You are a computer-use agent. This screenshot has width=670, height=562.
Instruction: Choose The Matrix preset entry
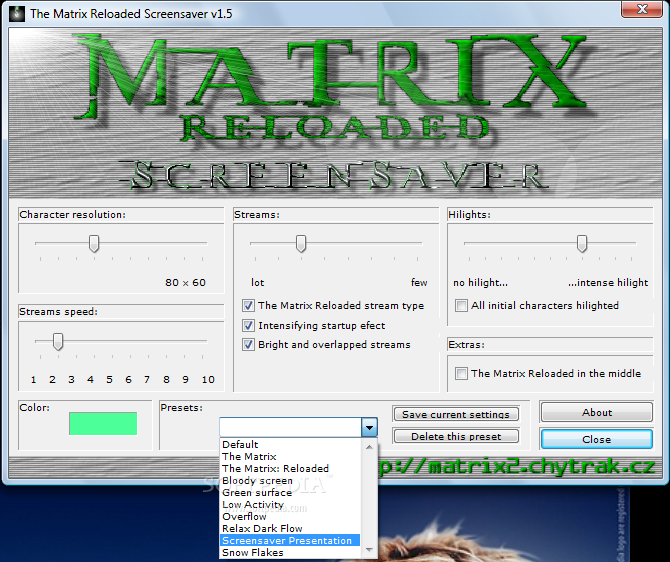coord(290,456)
